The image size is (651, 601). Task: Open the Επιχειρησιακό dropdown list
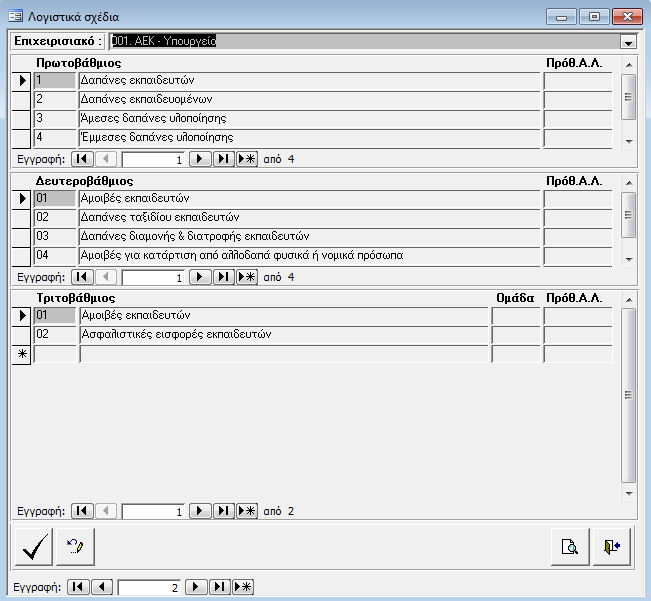click(628, 42)
